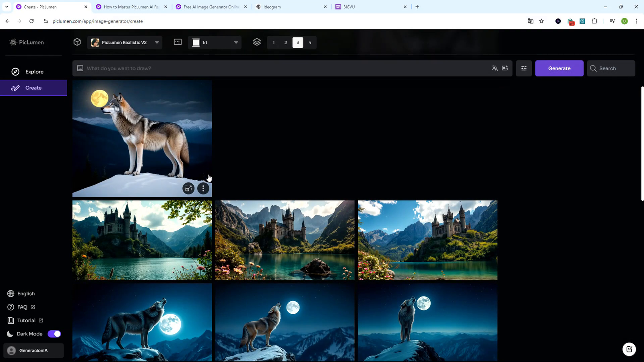Screen dimensions: 644x362
Task: Click the prompt enhance icon in prompt bar
Action: point(505,68)
